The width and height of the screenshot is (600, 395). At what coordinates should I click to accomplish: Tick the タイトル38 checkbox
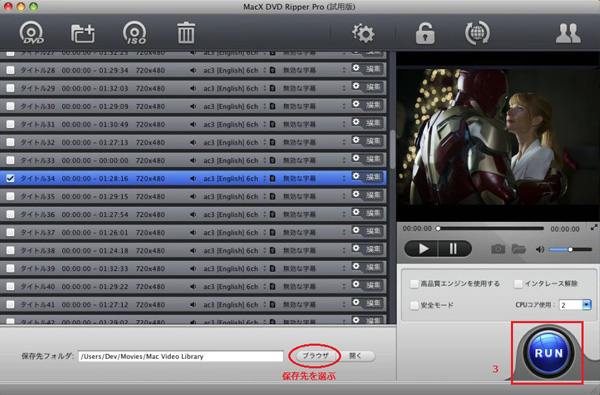[10, 250]
